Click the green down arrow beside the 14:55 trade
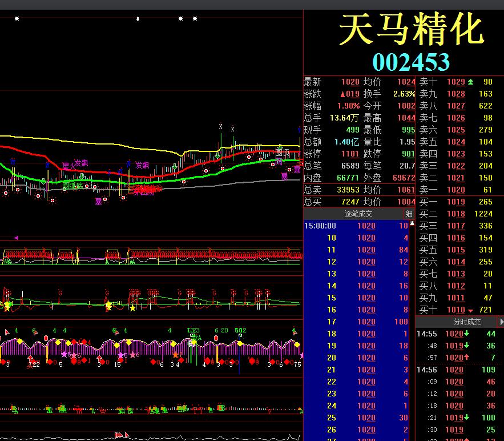Viewport: 504px width, 441px height. point(466,333)
